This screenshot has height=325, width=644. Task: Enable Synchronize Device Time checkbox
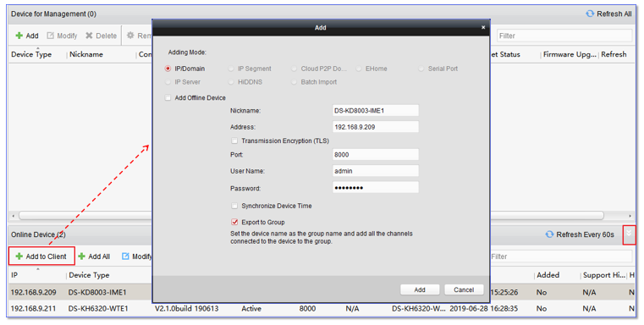(234, 206)
